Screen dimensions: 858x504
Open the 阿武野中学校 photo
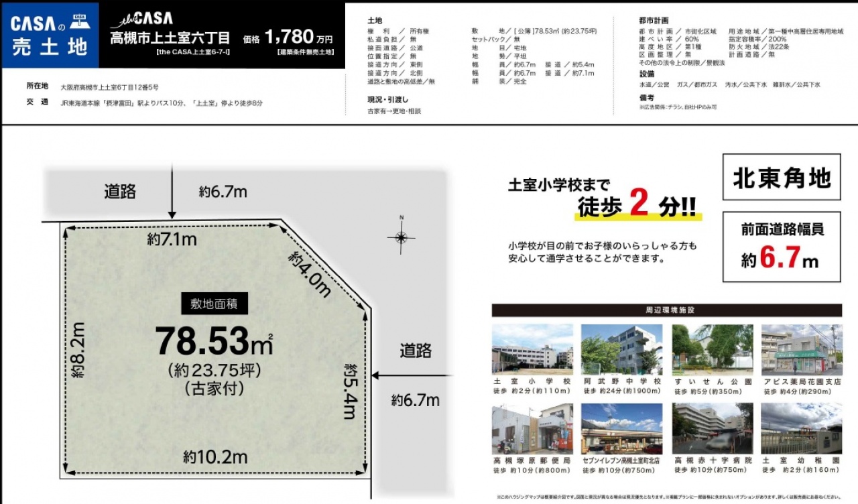point(621,349)
